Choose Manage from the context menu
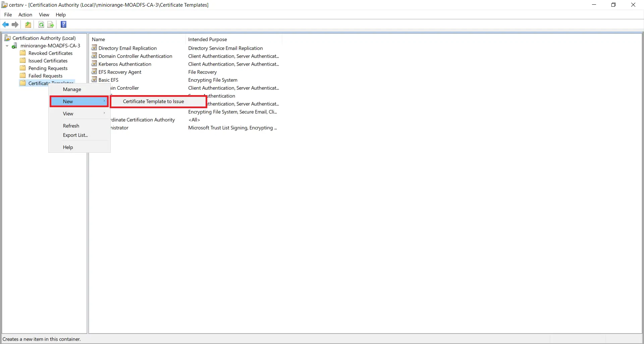Image resolution: width=644 pixels, height=344 pixels. pos(72,89)
